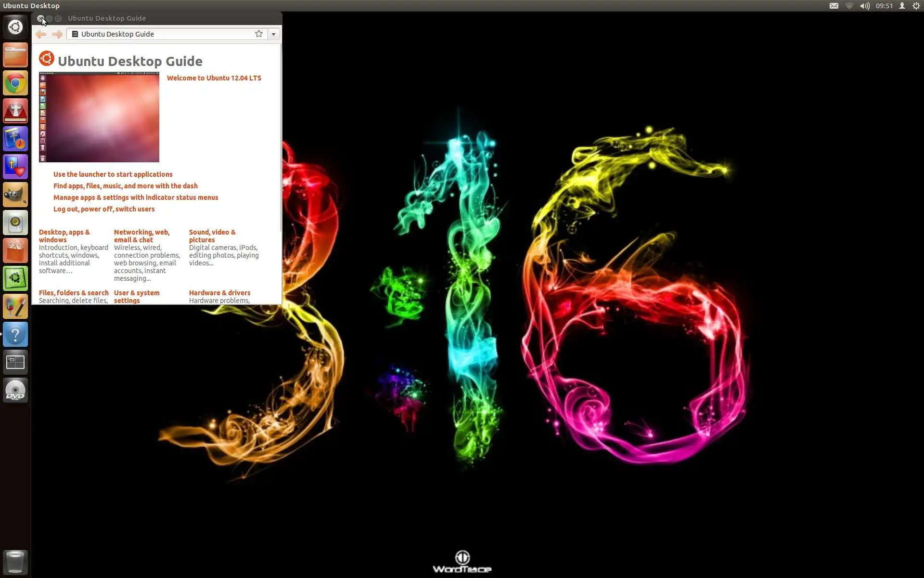Expand the location bar dropdown arrow
The height and width of the screenshot is (578, 924).
(x=273, y=34)
